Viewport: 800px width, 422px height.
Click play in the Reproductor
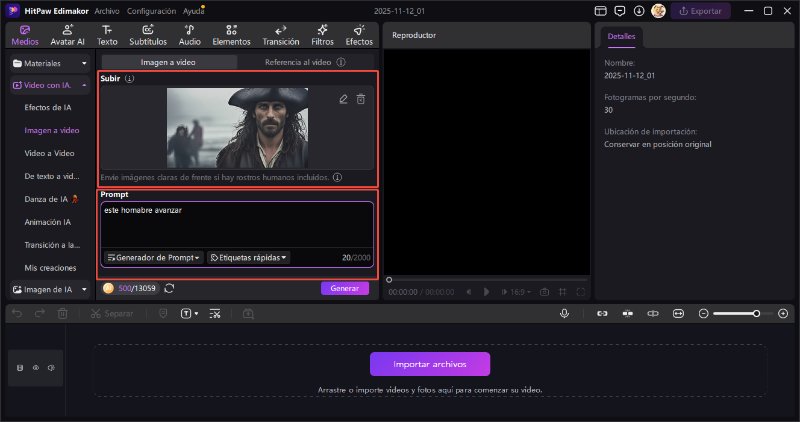(486, 292)
